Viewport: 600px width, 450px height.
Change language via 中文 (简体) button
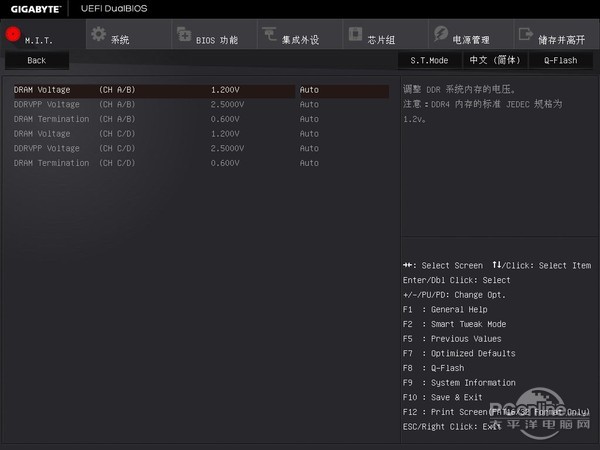[x=495, y=60]
